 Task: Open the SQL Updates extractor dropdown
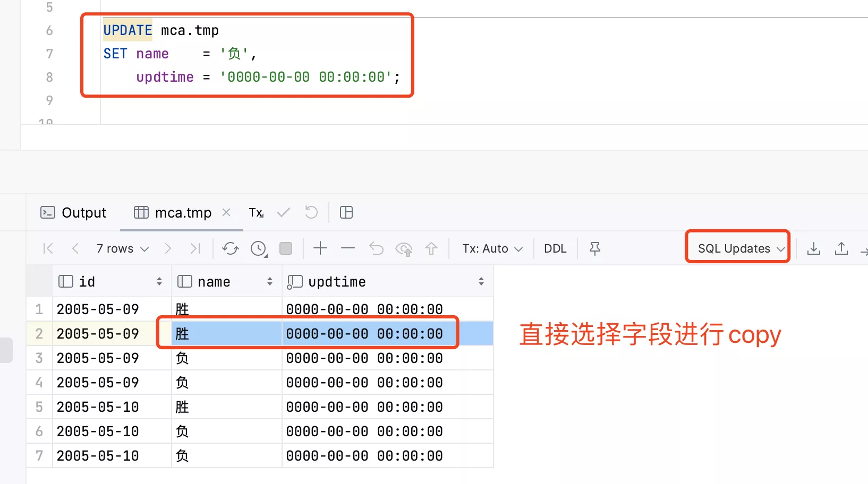click(x=741, y=248)
